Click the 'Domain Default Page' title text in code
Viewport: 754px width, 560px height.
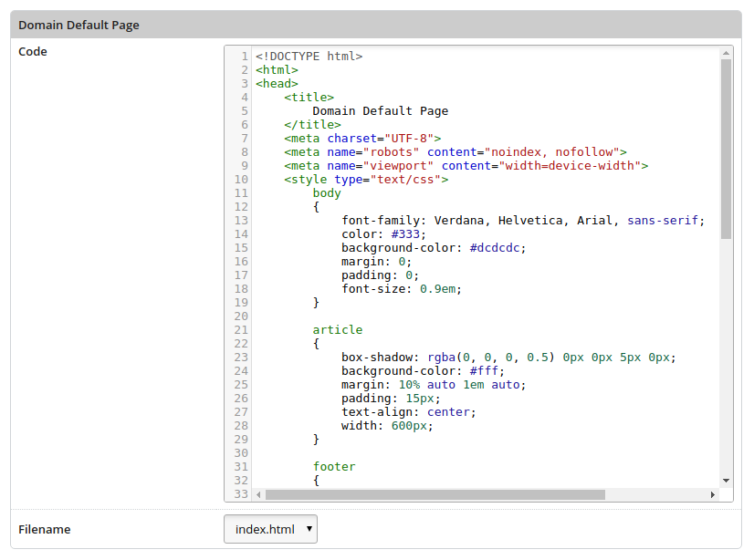381,111
